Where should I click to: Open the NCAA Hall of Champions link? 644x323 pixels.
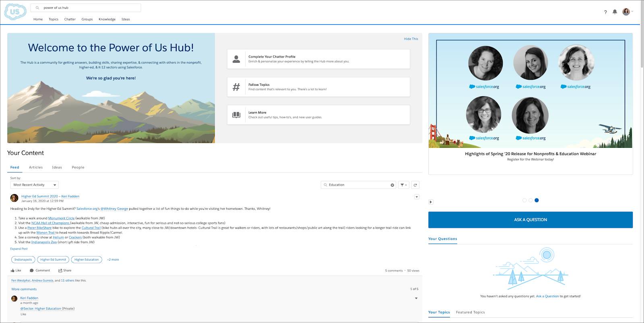[x=50, y=223]
